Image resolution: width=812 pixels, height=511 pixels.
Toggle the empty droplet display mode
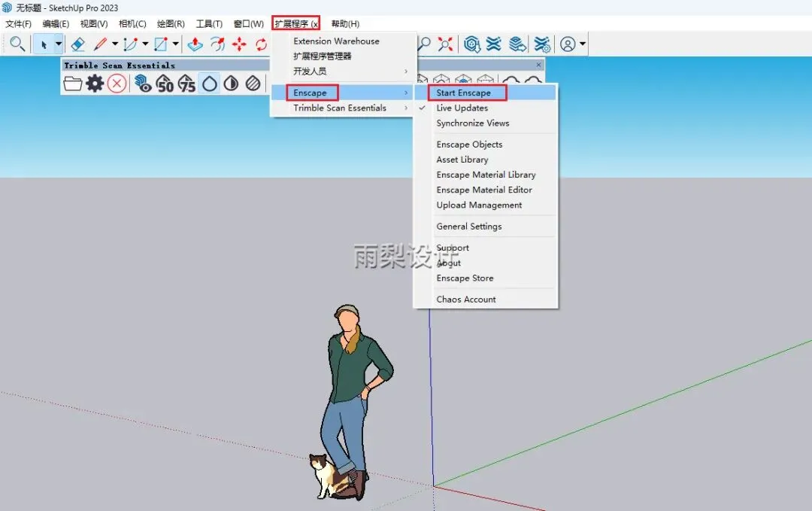210,84
